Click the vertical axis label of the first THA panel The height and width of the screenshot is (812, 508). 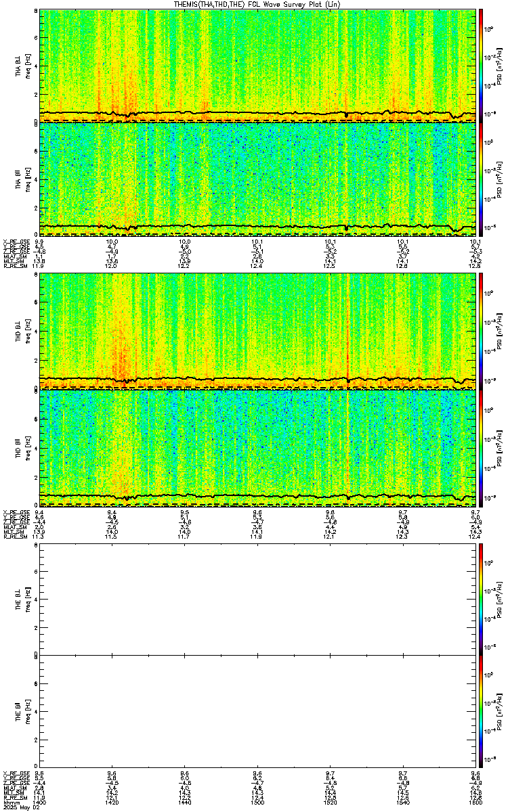pyautogui.click(x=23, y=65)
